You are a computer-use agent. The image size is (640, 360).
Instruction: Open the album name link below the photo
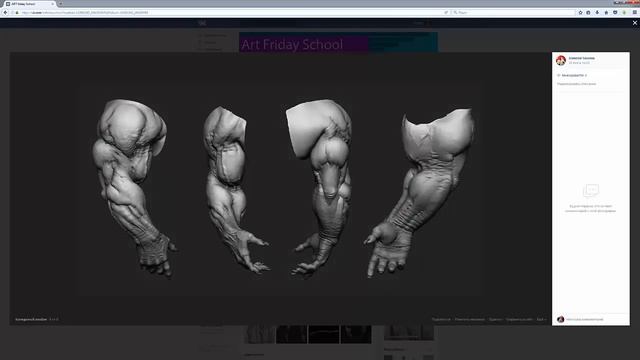click(31, 319)
